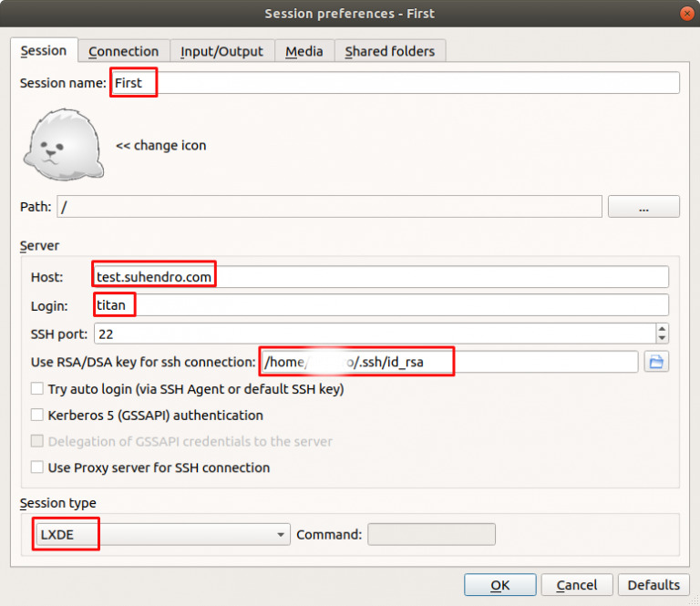Decrease SSH port with down arrow
Viewport: 700px width, 606px height.
pyautogui.click(x=662, y=339)
